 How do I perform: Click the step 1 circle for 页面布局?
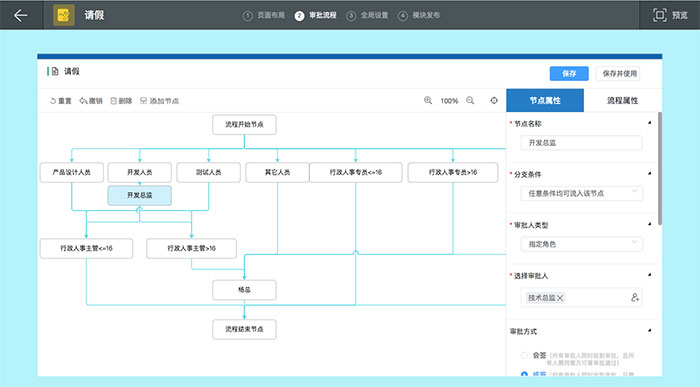pyautogui.click(x=247, y=16)
